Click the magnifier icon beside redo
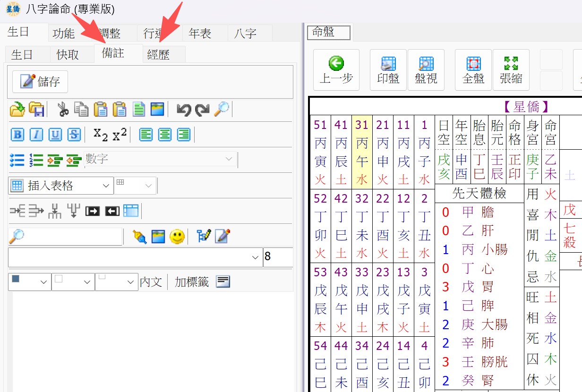The width and height of the screenshot is (582, 392). point(221,110)
